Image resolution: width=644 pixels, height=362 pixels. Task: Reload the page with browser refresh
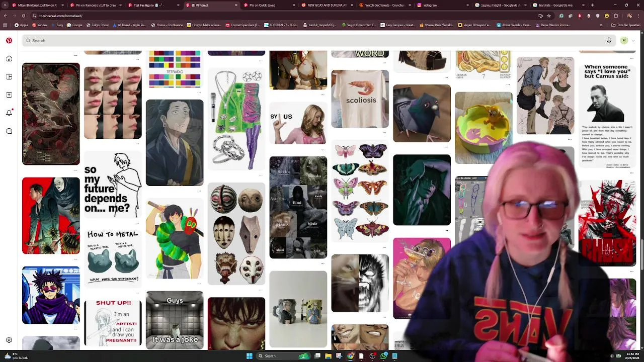[24, 16]
